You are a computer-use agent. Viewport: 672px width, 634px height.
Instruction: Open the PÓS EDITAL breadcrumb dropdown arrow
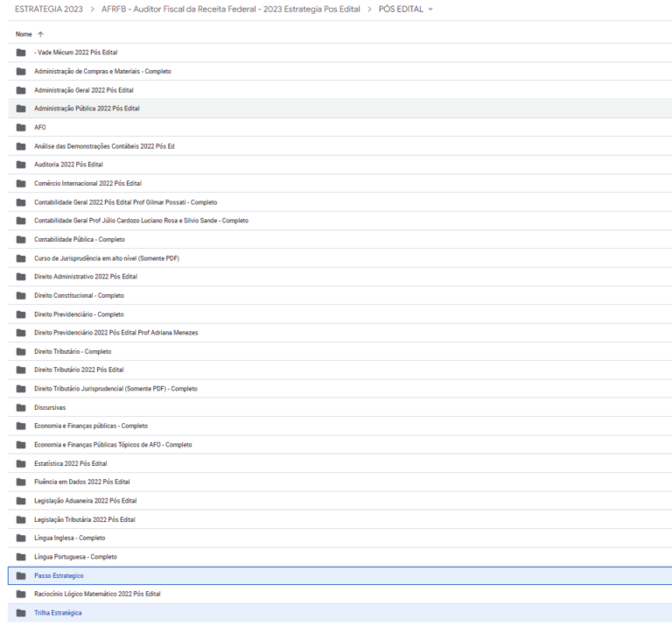(x=430, y=10)
